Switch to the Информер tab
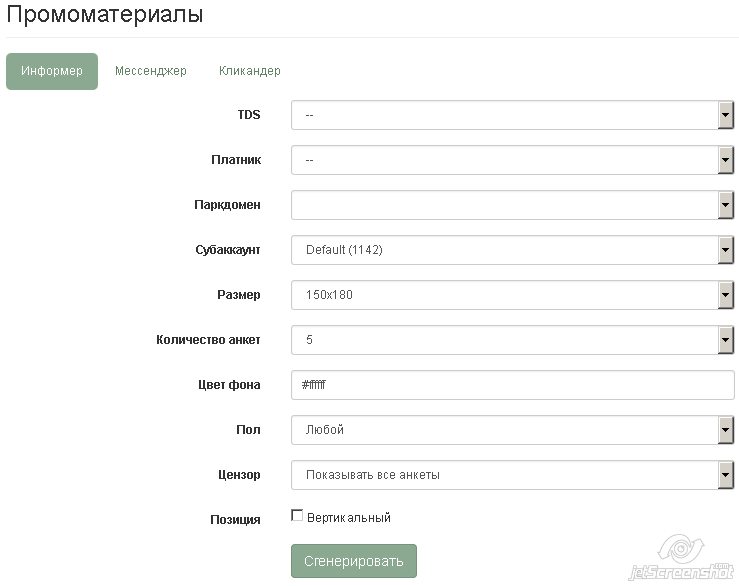This screenshot has height=586, width=739. click(x=52, y=71)
